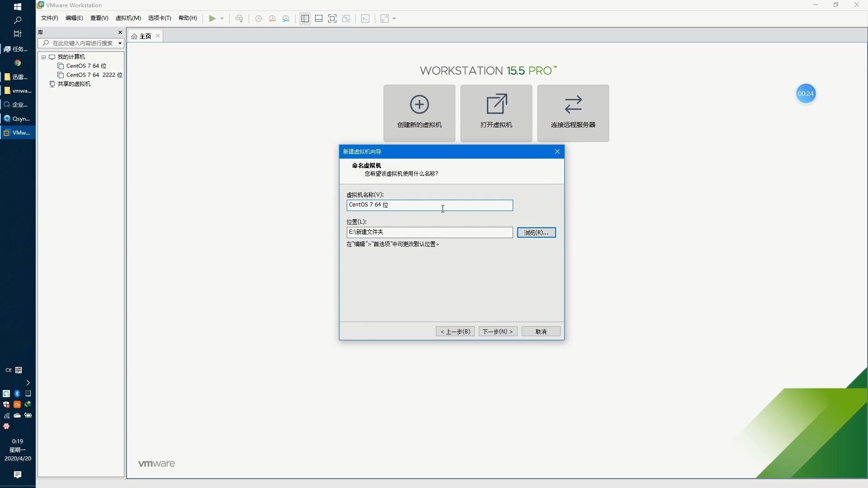868x488 pixels.
Task: Close the 库 library panel
Action: click(x=120, y=32)
